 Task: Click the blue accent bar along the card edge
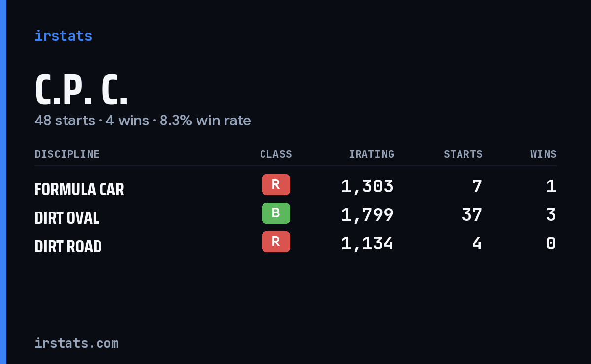click(x=3, y=182)
